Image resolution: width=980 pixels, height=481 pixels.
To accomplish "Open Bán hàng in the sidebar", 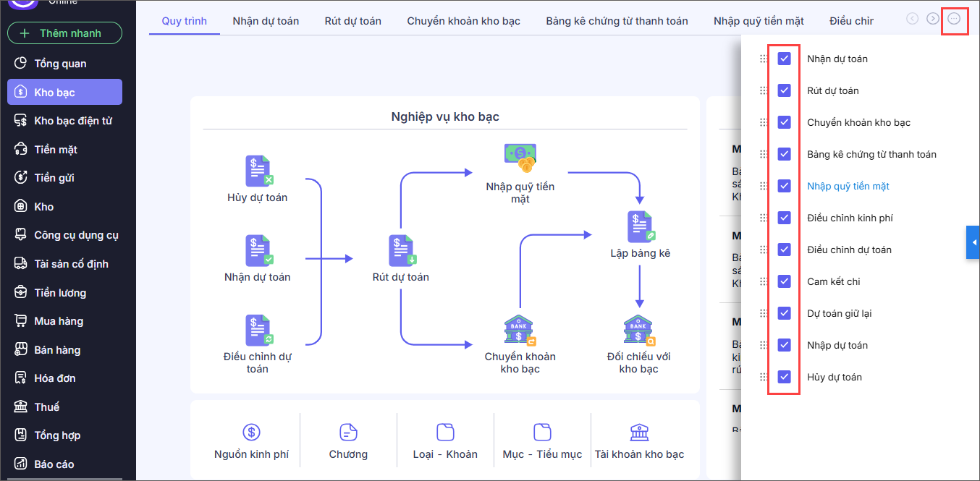I will (x=64, y=350).
